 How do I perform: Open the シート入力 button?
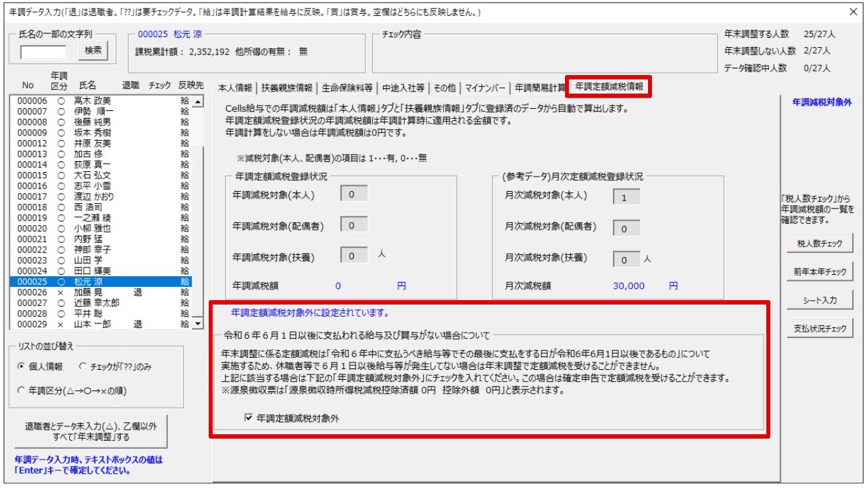coord(819,300)
